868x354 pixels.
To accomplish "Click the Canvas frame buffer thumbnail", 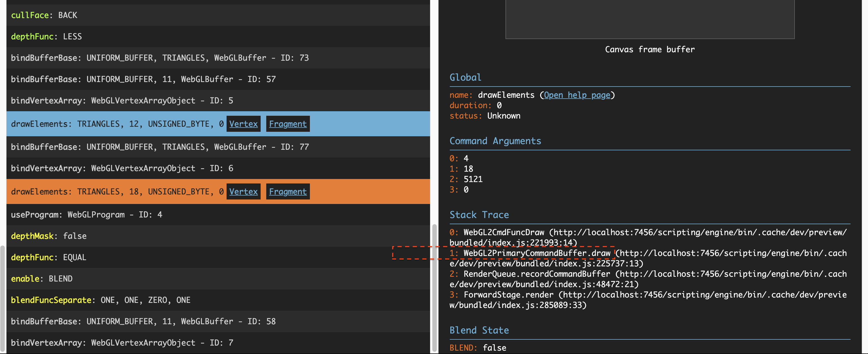I will point(650,19).
